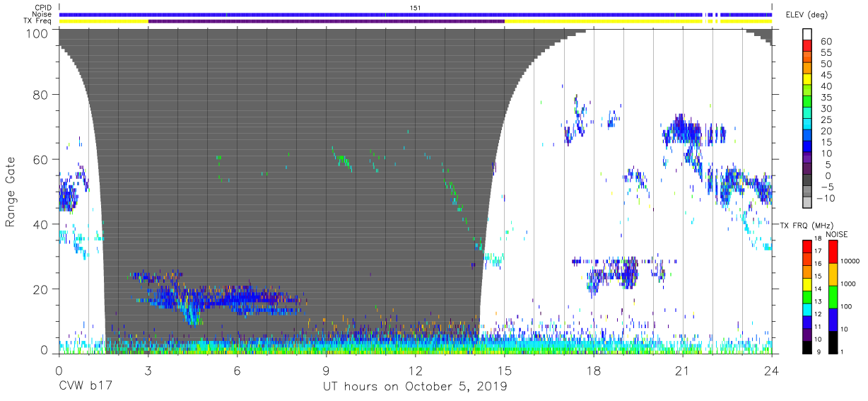Screen dimensions: 868x401
Task: Click UT hours axis tick label '18'
Action: 594,370
